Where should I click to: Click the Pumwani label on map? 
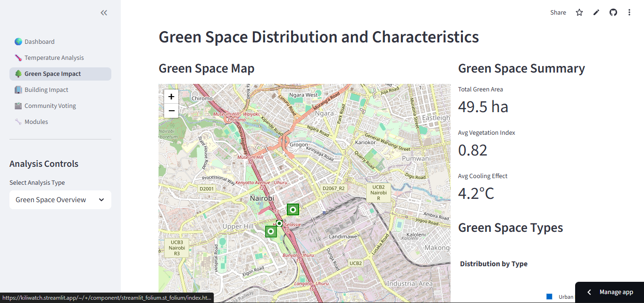(x=416, y=158)
